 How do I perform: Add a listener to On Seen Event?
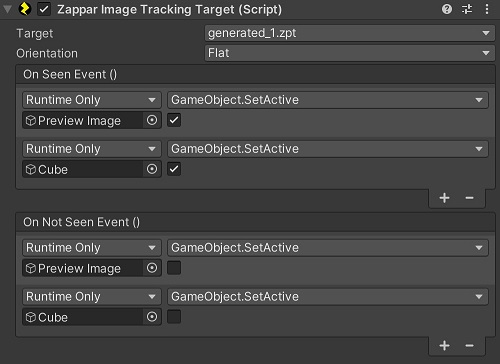click(x=444, y=198)
